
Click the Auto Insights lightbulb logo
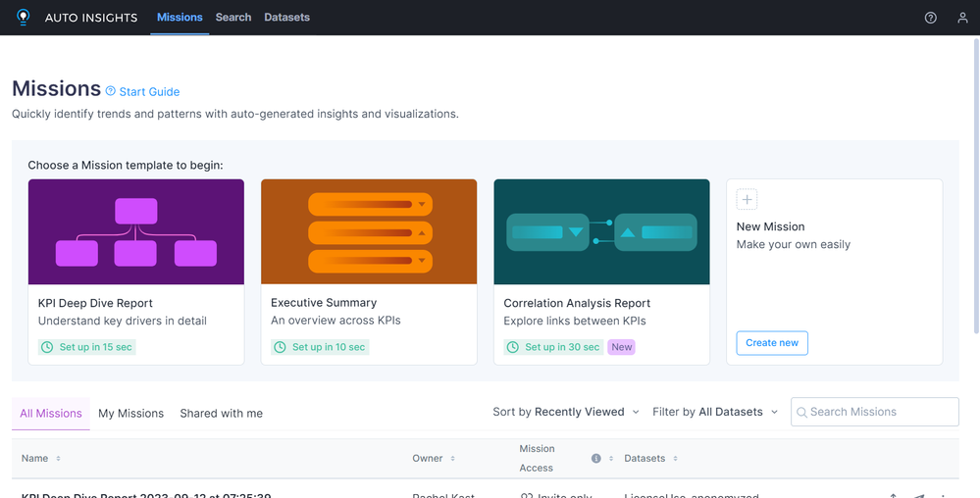pos(24,18)
